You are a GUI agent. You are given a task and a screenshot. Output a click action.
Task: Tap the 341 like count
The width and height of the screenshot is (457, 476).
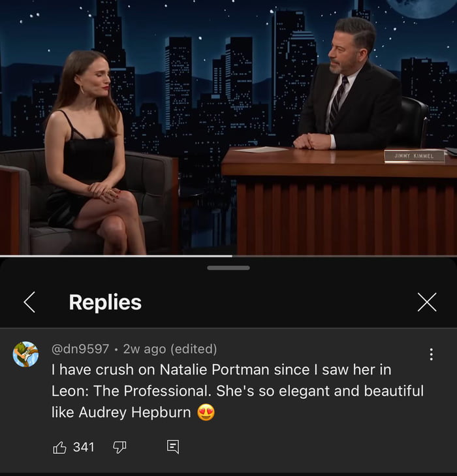(84, 447)
